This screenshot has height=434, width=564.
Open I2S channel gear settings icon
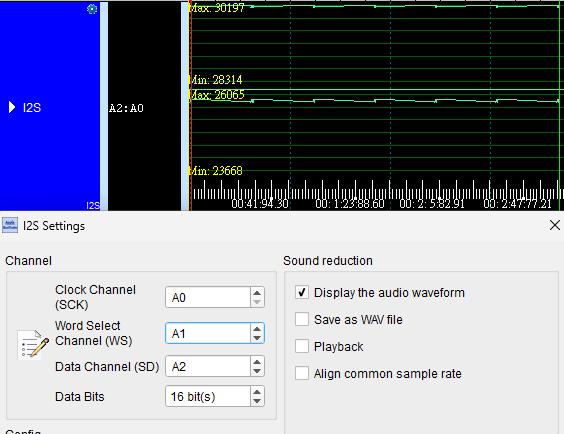coord(92,9)
